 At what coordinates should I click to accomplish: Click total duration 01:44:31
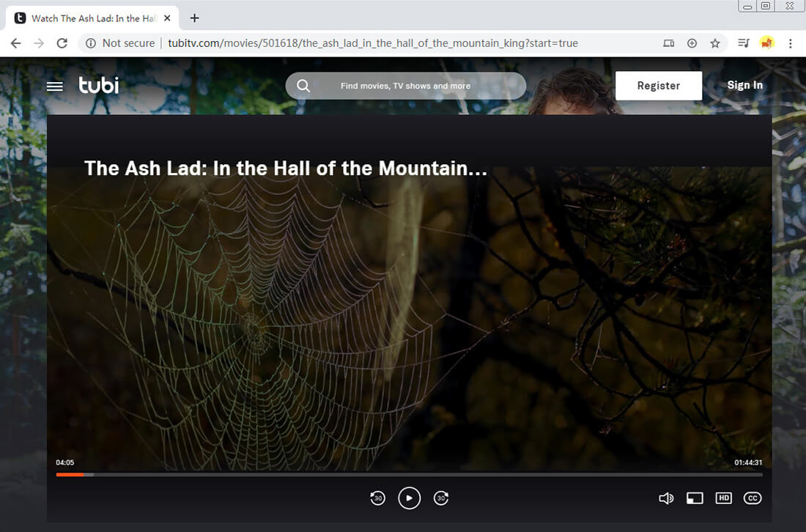(748, 462)
